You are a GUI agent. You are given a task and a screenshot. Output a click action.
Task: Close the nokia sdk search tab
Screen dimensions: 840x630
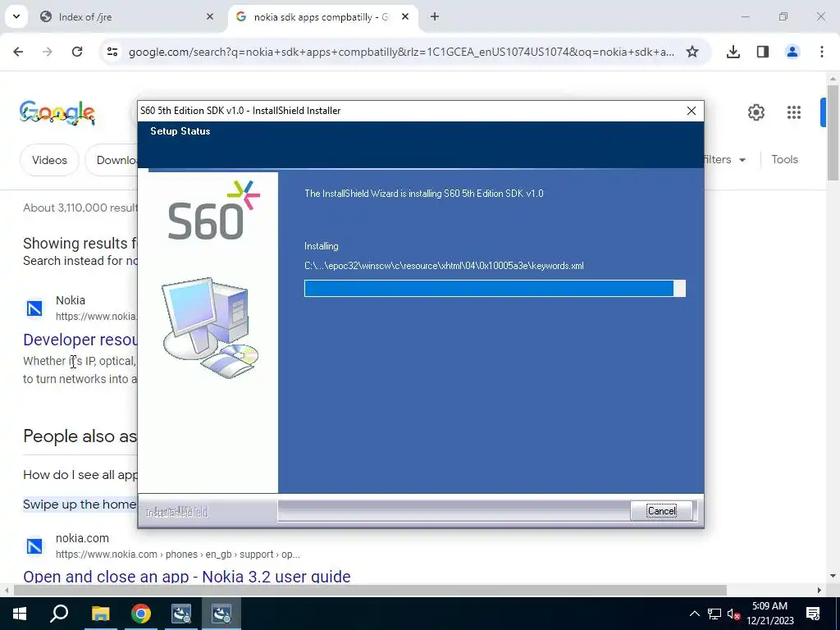405,17
